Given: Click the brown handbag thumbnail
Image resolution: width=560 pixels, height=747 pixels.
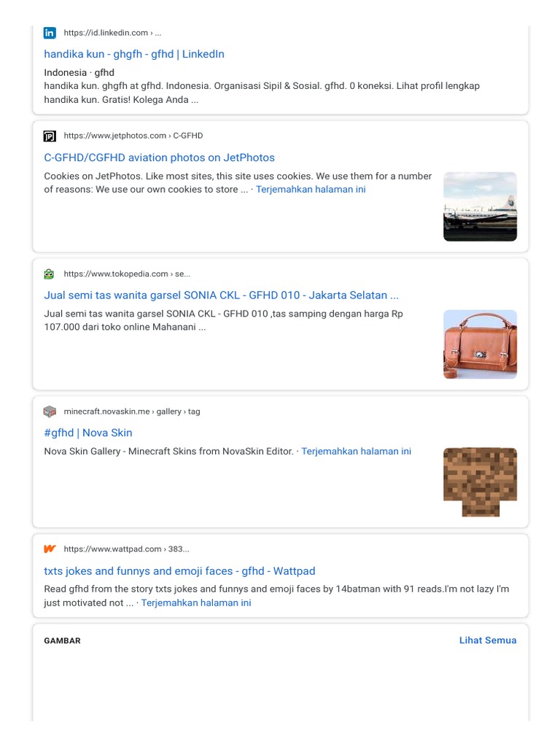Looking at the screenshot, I should point(480,344).
